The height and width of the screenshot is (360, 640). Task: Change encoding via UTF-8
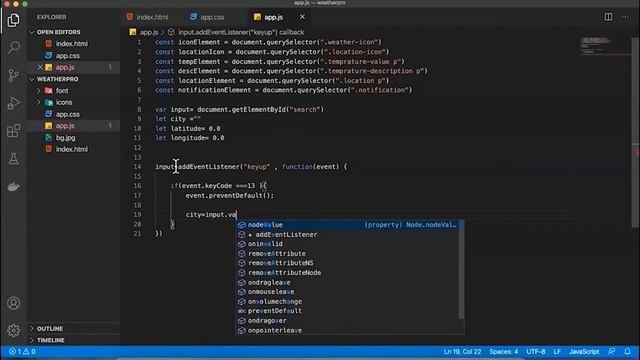536,351
